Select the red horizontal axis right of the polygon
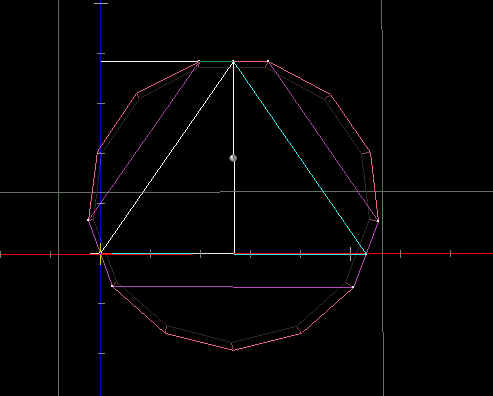The height and width of the screenshot is (396, 493). [430, 254]
